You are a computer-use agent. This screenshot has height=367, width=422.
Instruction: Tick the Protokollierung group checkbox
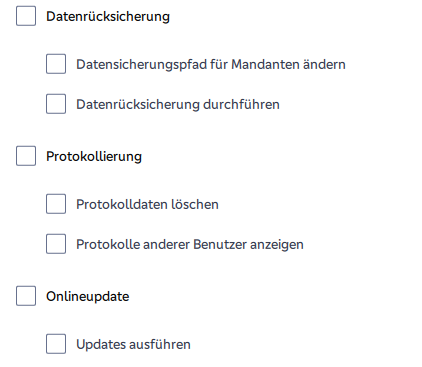[26, 156]
